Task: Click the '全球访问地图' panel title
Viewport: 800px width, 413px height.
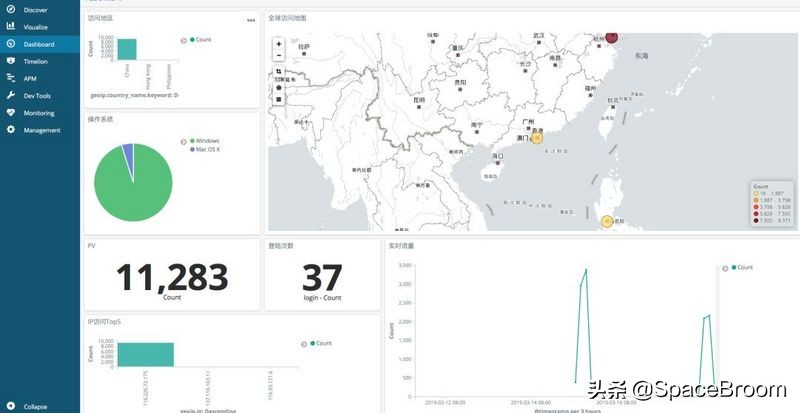Action: [x=287, y=18]
